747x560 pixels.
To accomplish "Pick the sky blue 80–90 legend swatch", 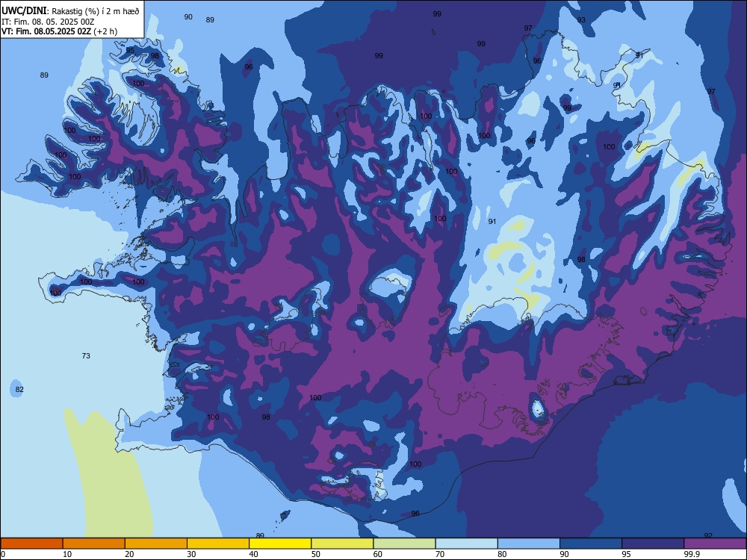I will click(529, 544).
